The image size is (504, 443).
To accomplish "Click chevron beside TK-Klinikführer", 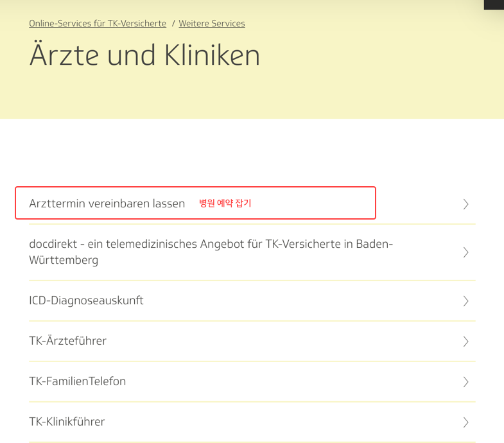I will [x=465, y=422].
